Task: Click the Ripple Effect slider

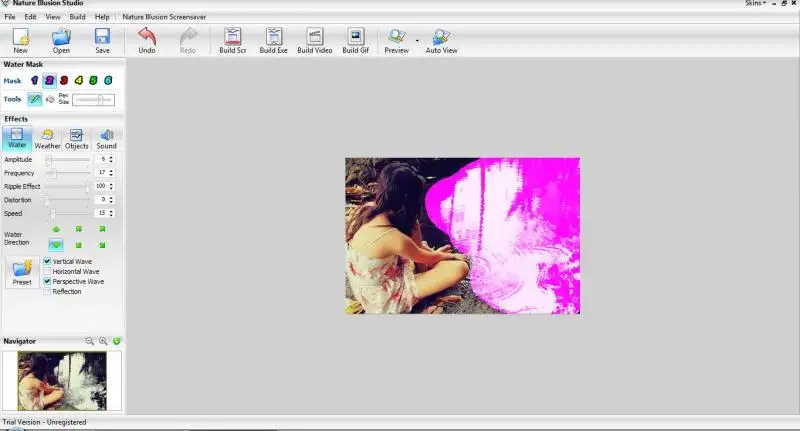Action: coord(68,186)
